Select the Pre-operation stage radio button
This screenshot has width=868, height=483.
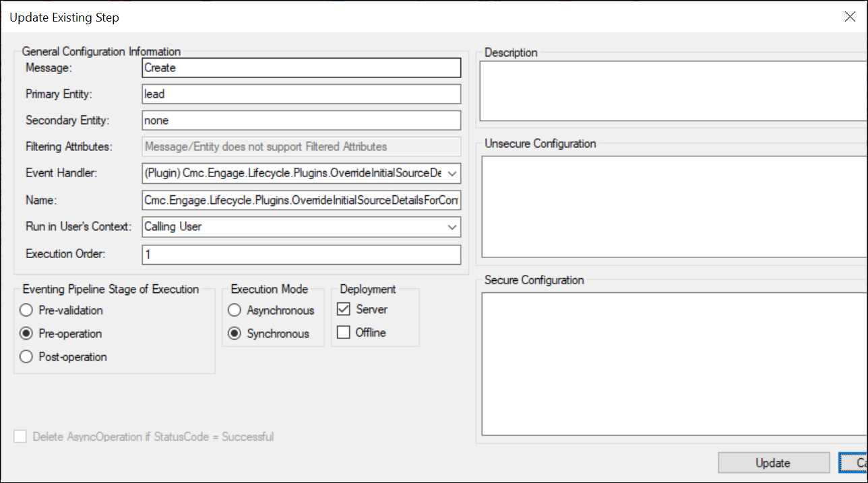click(x=26, y=333)
